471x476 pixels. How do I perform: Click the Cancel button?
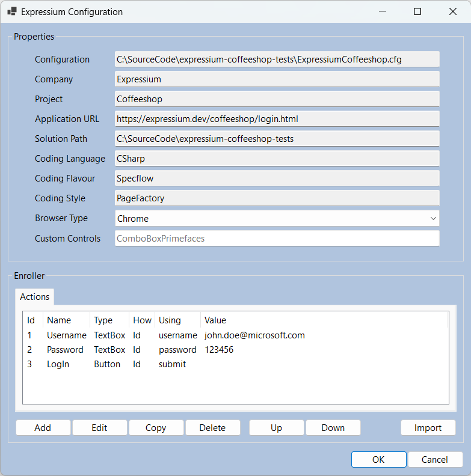point(435,459)
